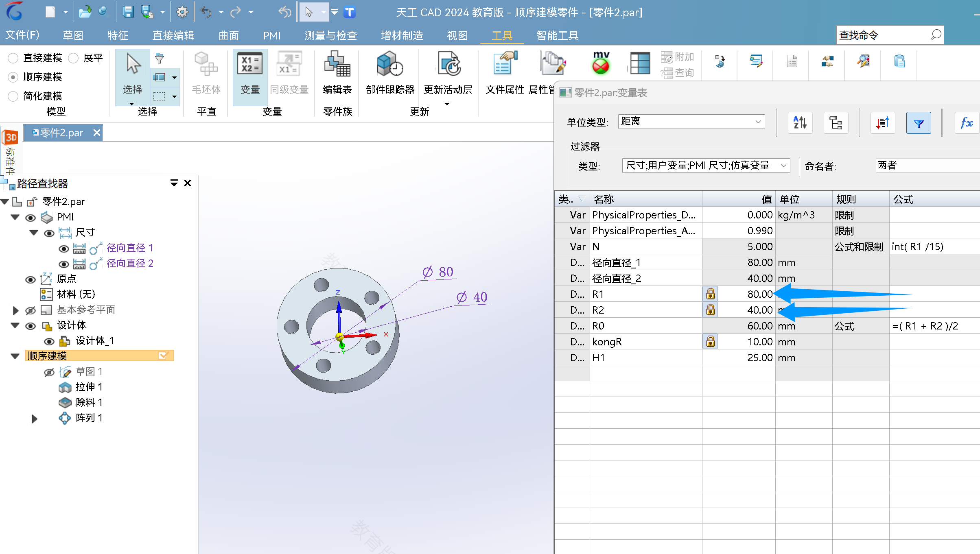Click the lock icon in kongR row
Viewport: 980px width, 554px height.
point(711,341)
